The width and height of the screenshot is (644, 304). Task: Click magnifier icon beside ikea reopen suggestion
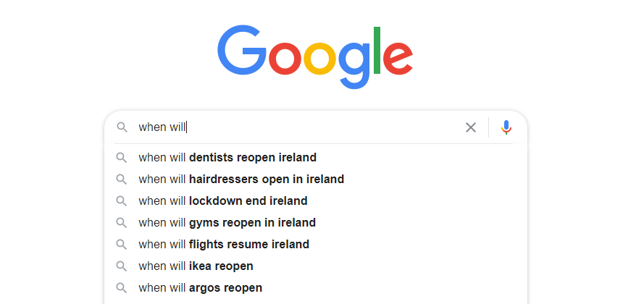(121, 266)
